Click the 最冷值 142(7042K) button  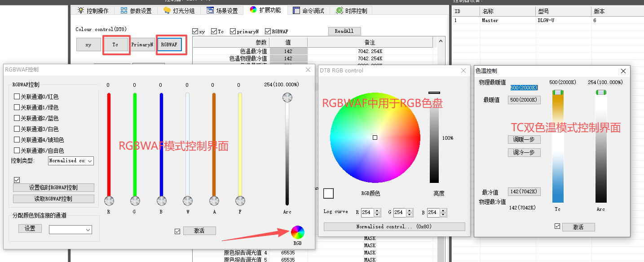click(x=524, y=192)
